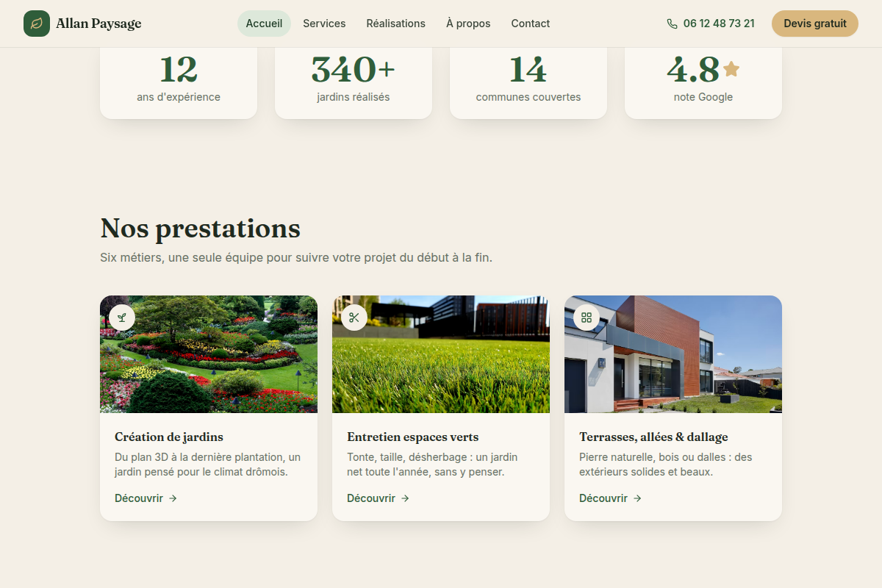Click the sprout icon on Création de jardins card
The image size is (882, 588).
click(122, 318)
